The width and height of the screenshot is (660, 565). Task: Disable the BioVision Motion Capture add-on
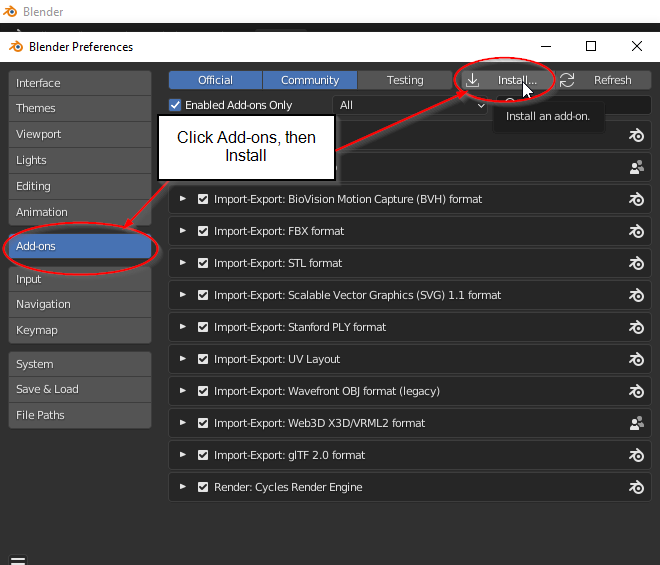pos(203,199)
